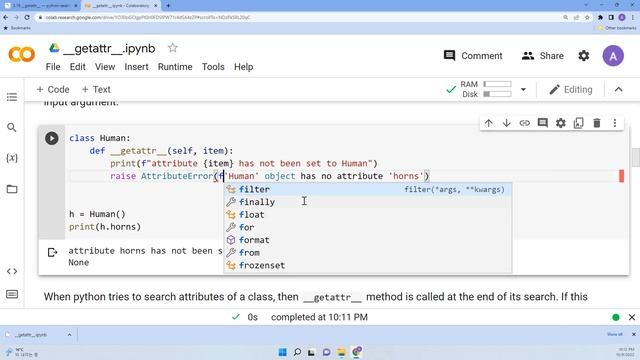Click the vertical page scrollbar thumb
The height and width of the screenshot is (360, 640).
636,158
